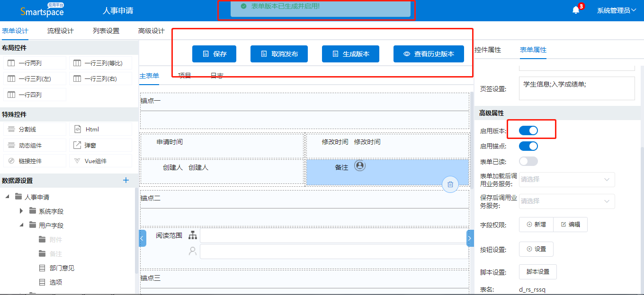Click the 取消发布 button

[279, 54]
